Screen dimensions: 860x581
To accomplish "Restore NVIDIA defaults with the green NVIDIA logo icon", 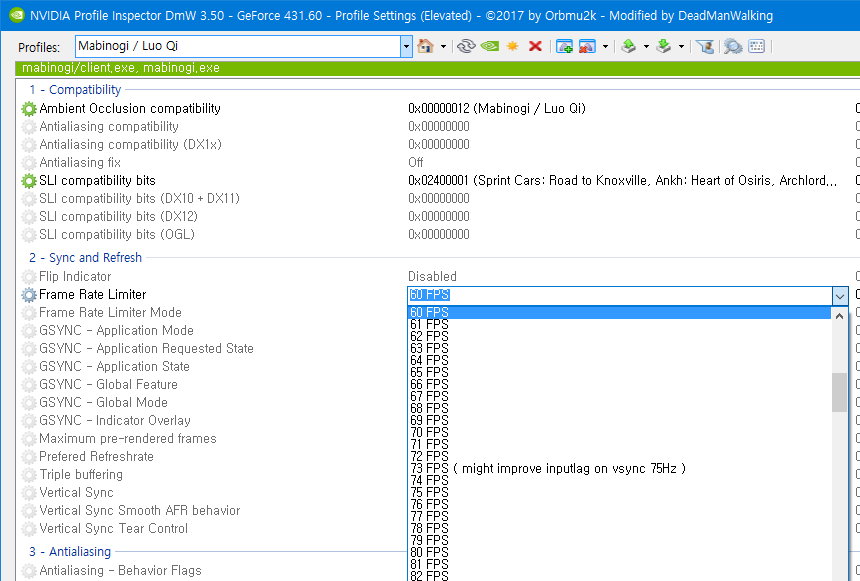I will tap(489, 46).
